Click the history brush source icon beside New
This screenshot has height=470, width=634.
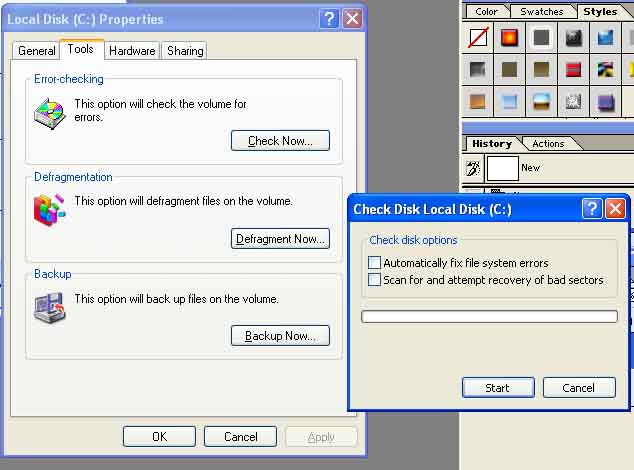(473, 168)
